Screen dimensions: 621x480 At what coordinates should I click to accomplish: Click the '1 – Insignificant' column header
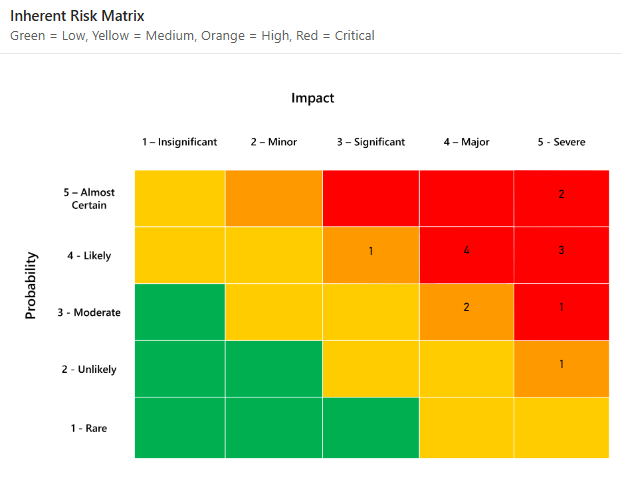[x=179, y=142]
